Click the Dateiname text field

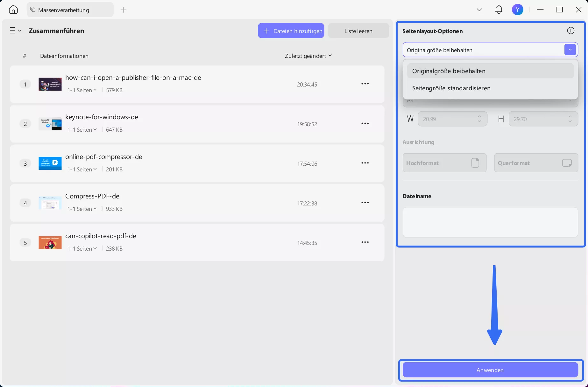tap(490, 222)
